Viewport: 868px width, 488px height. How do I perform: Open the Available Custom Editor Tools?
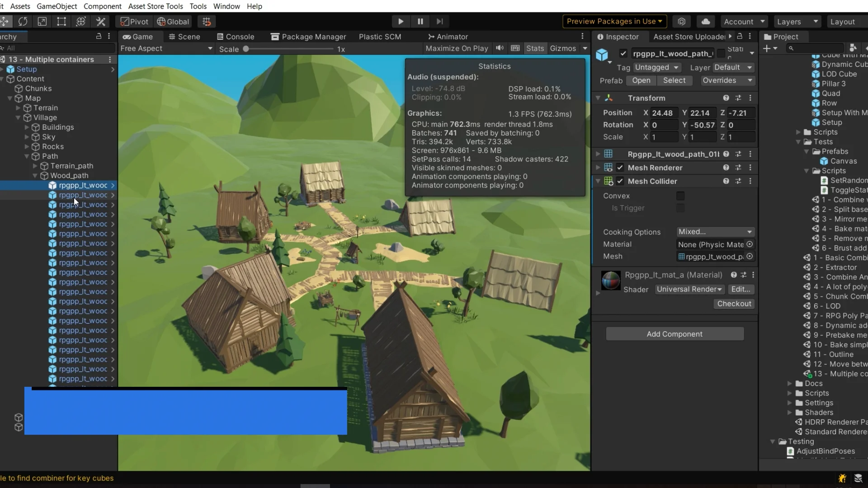click(100, 21)
